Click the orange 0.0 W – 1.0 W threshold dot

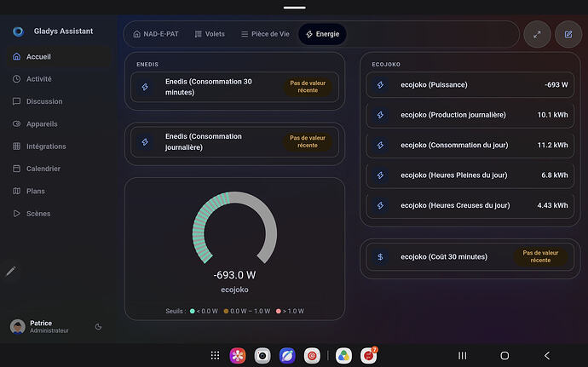coord(226,311)
